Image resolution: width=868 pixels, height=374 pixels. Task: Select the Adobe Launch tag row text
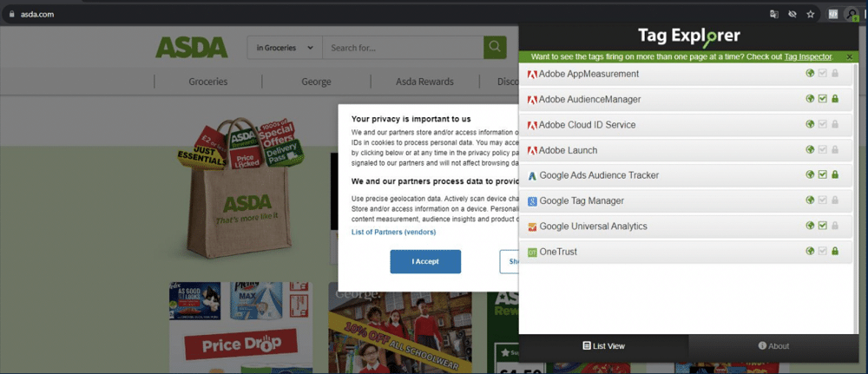coord(568,150)
